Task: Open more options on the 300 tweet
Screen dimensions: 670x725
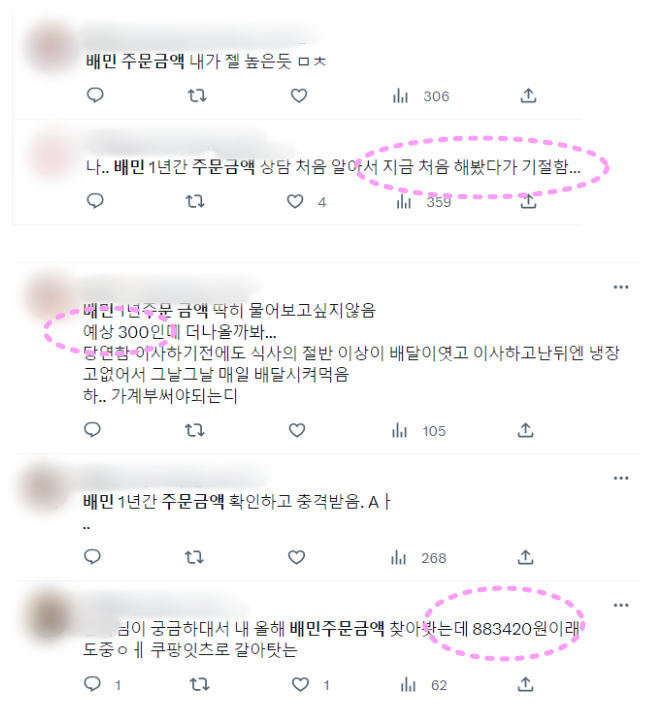Action: 621,287
